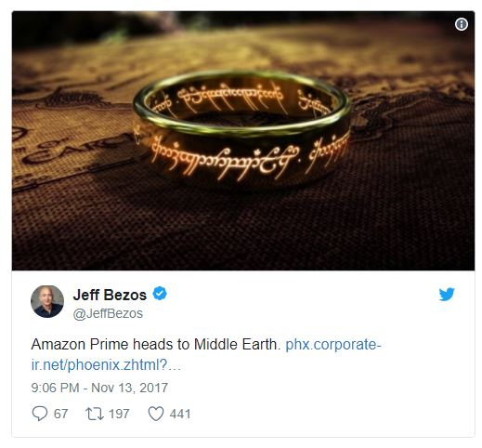Open Jeff Bezos profile avatar photo
The height and width of the screenshot is (448, 482).
click(x=47, y=301)
